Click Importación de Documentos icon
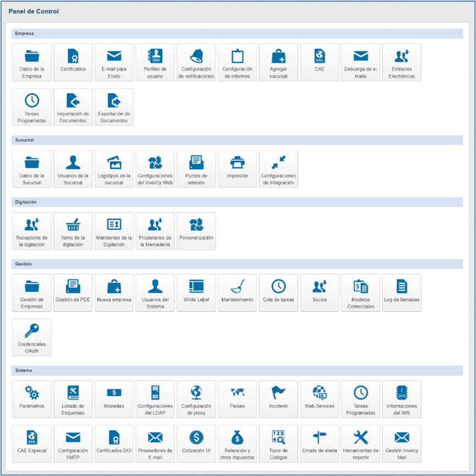The height and width of the screenshot is (476, 476). point(73,101)
